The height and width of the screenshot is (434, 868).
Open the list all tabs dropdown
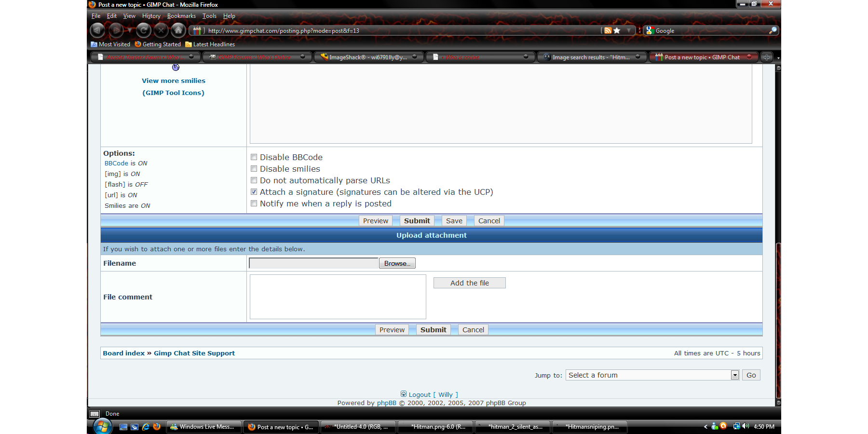778,57
